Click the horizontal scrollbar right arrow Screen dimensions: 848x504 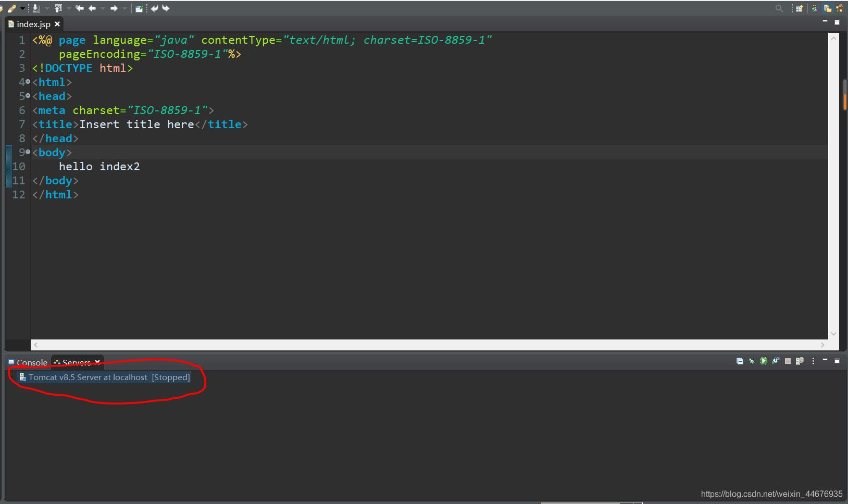(822, 345)
